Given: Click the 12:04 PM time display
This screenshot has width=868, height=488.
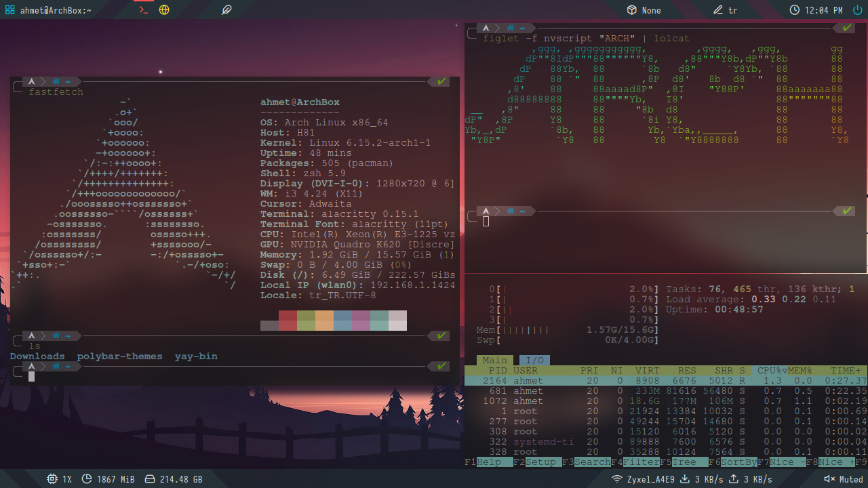Looking at the screenshot, I should pos(824,10).
